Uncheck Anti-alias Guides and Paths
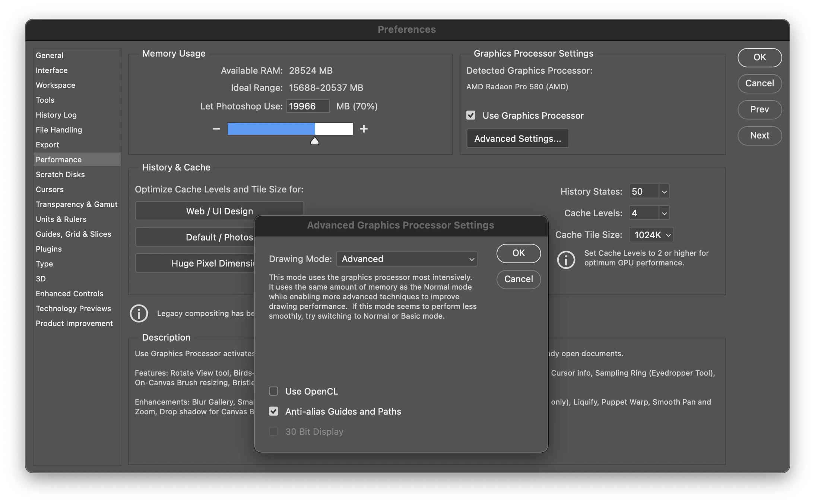 click(273, 411)
